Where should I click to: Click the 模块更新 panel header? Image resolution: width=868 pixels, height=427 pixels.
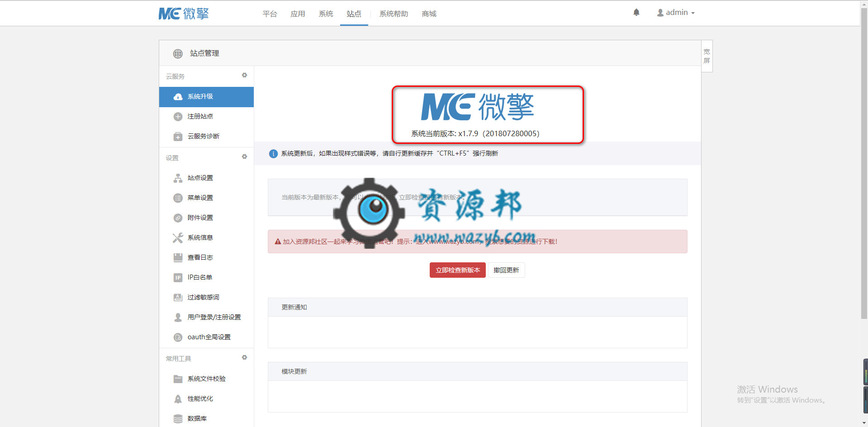click(477, 372)
